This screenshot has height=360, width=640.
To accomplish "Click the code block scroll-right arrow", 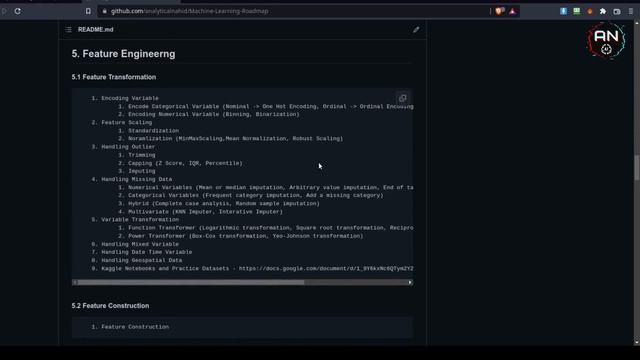I will pos(410,282).
